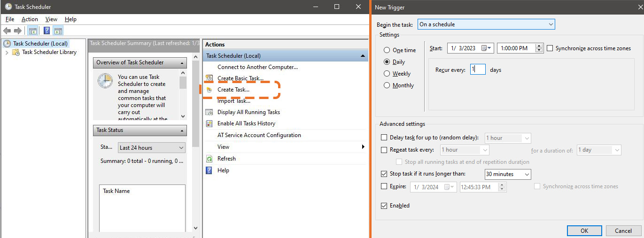Uncheck Stop task if it runs longer than

click(x=384, y=174)
